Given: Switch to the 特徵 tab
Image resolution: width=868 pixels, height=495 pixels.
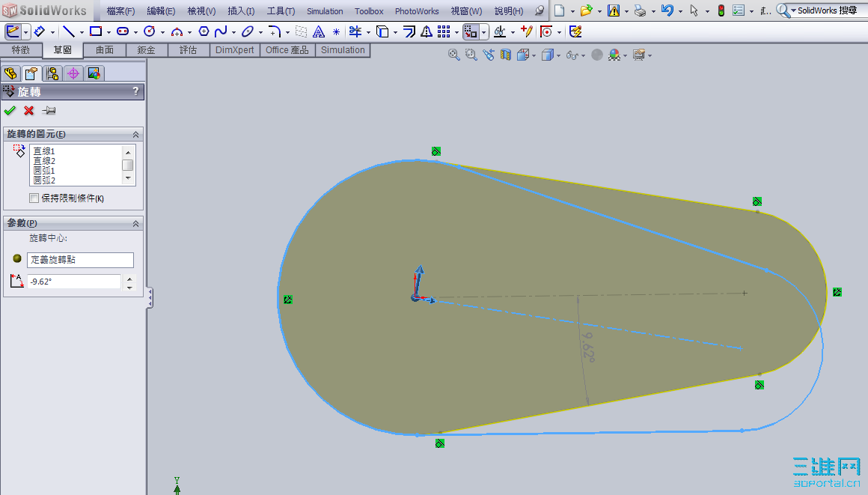Looking at the screenshot, I should (x=21, y=50).
